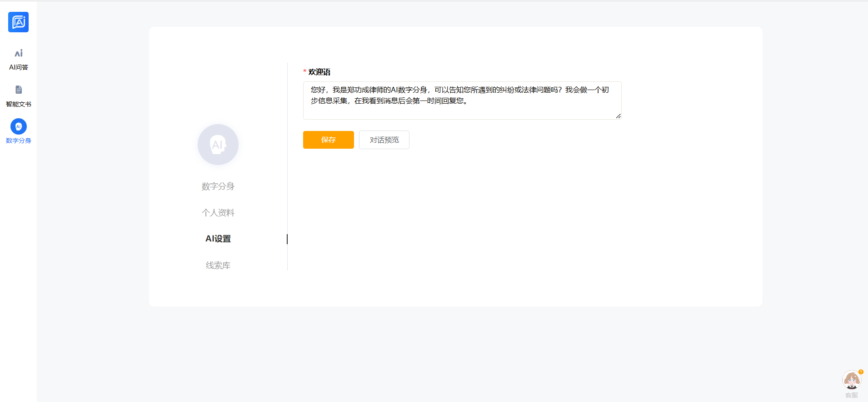Click the 智能文书 text label in the sidebar

click(18, 104)
